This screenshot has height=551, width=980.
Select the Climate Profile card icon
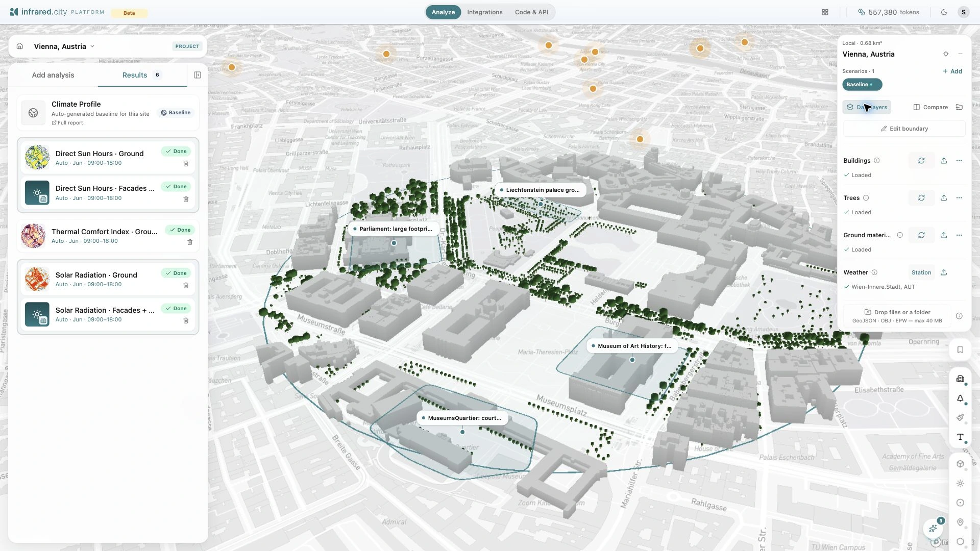coord(33,113)
